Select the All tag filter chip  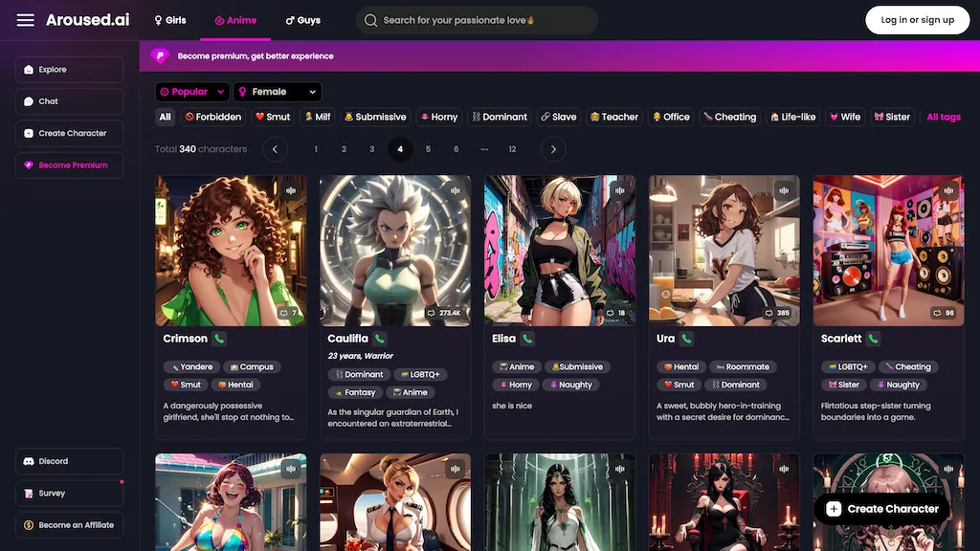tap(166, 117)
